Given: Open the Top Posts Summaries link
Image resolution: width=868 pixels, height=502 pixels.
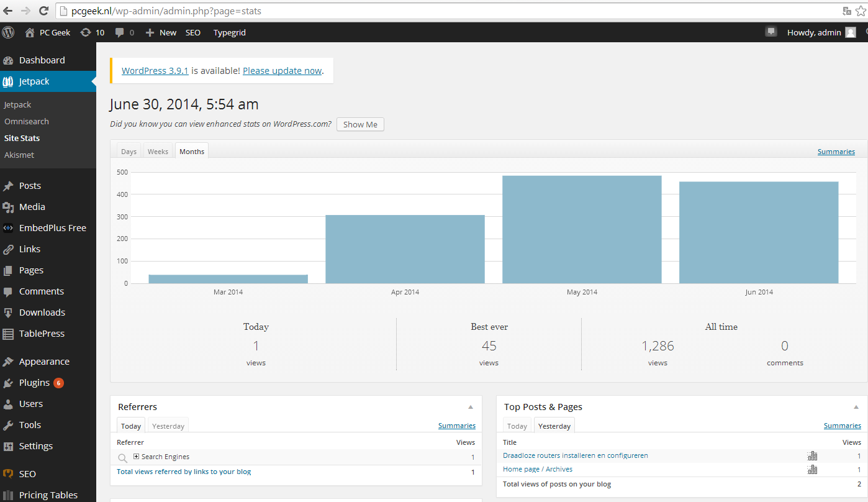Looking at the screenshot, I should point(843,426).
